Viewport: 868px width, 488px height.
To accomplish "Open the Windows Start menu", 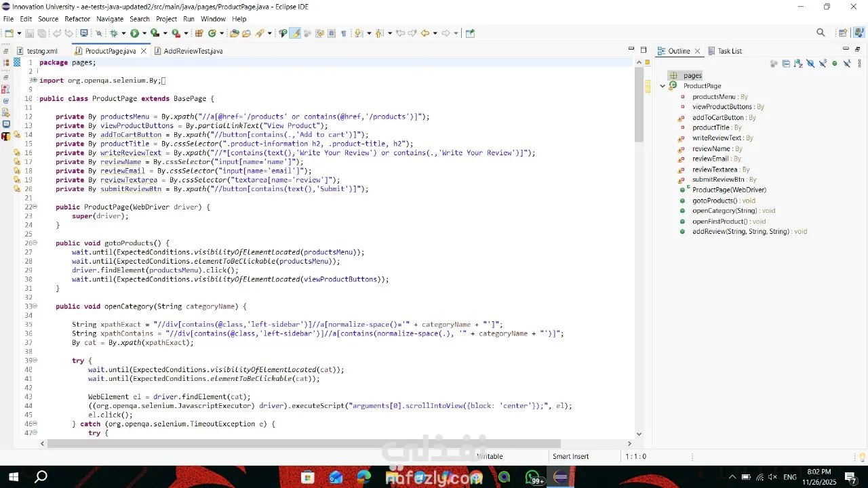I will [13, 477].
